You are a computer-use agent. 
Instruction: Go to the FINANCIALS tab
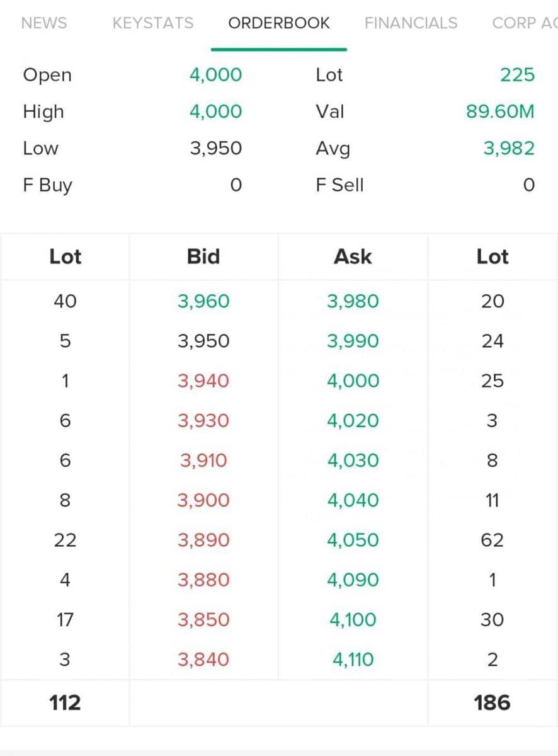pyautogui.click(x=411, y=23)
